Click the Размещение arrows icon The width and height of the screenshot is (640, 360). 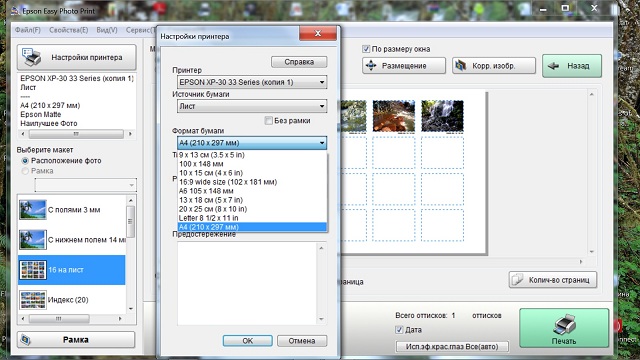(371, 65)
